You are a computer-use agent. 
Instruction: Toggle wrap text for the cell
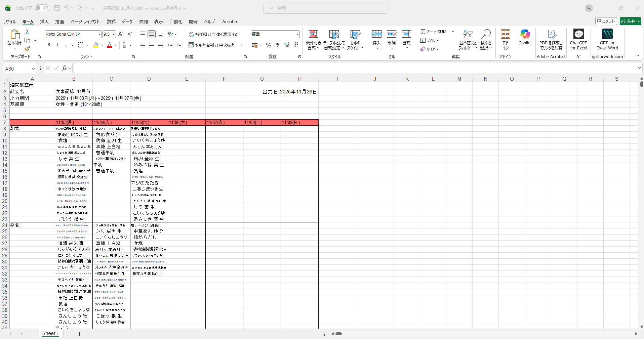tap(213, 34)
